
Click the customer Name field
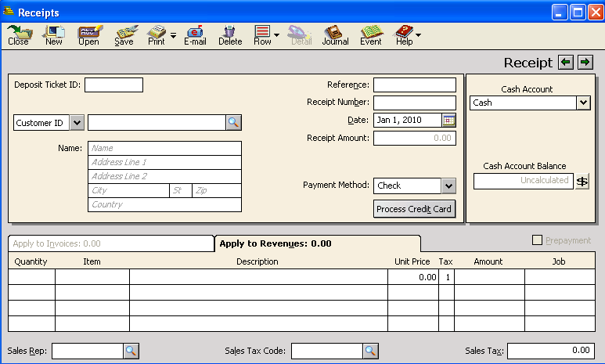tap(165, 148)
